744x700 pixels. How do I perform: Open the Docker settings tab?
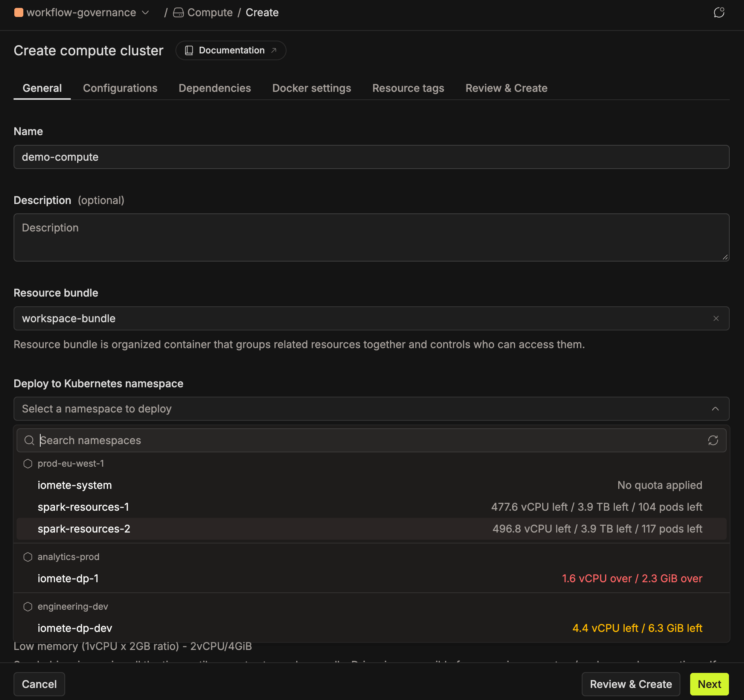coord(311,88)
